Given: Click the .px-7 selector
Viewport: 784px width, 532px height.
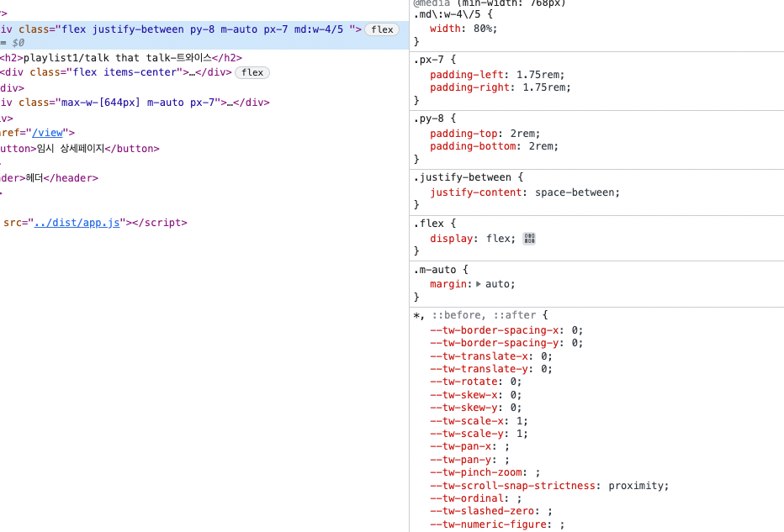Looking at the screenshot, I should (429, 60).
